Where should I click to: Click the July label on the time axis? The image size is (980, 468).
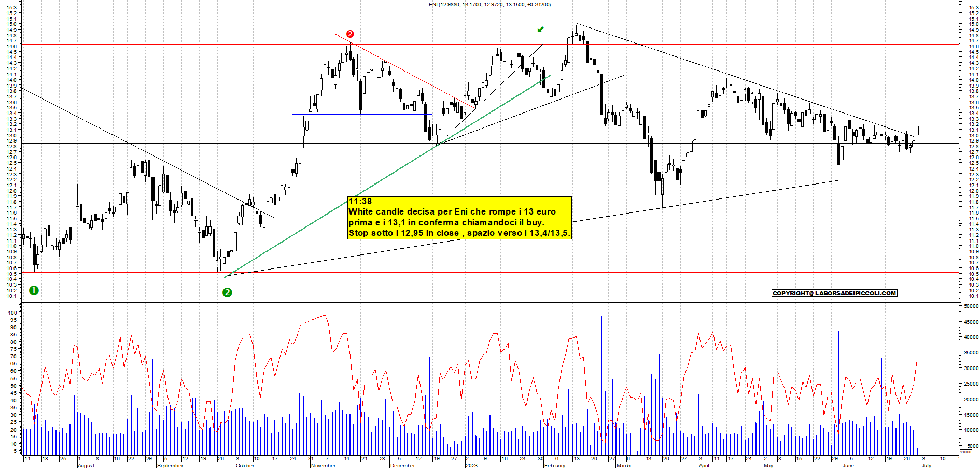point(927,465)
